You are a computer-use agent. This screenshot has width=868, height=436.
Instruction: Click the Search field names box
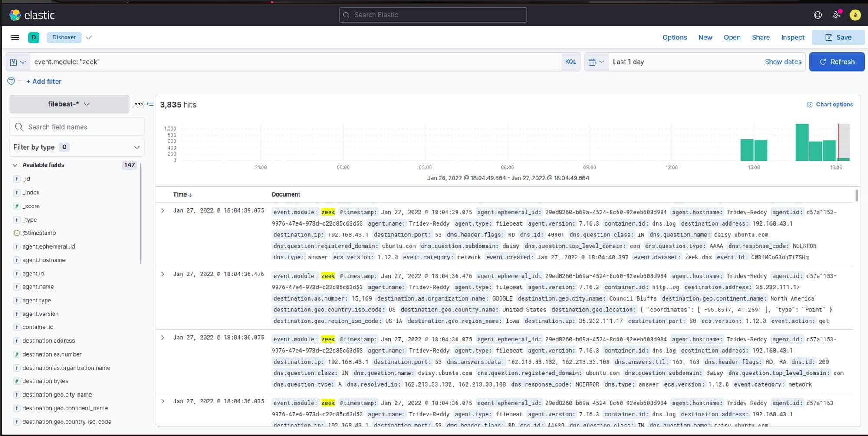coord(77,127)
